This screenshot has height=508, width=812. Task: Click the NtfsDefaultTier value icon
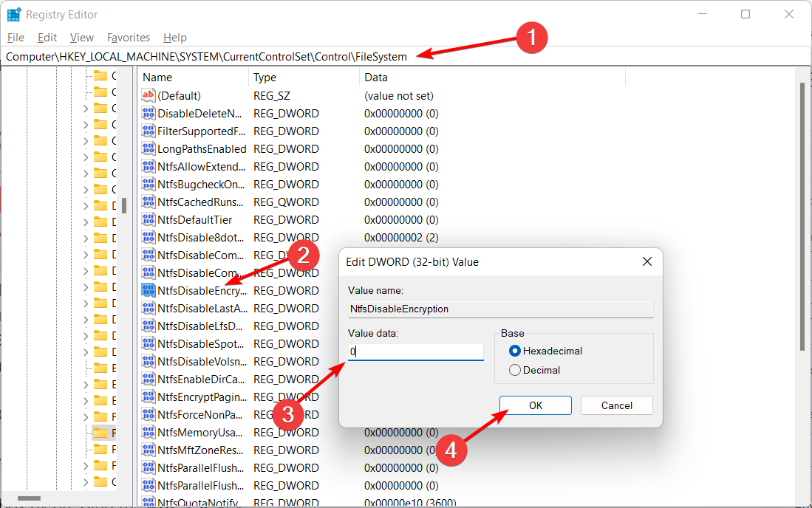(x=148, y=219)
